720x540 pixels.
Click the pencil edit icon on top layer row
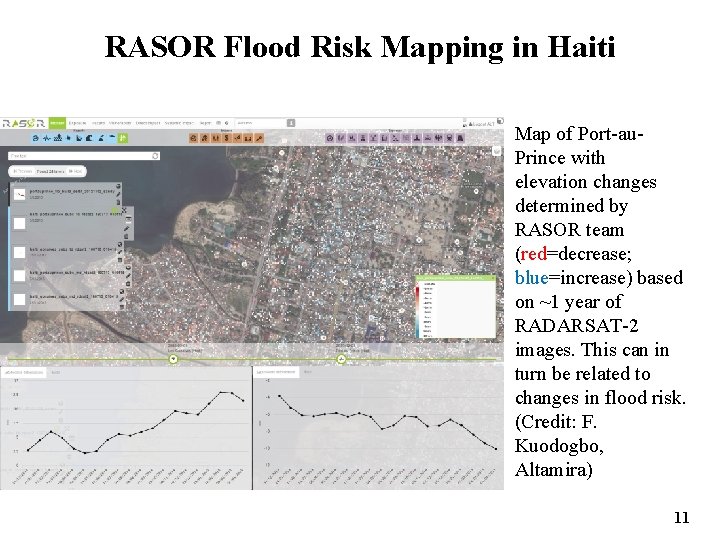pyautogui.click(x=118, y=195)
